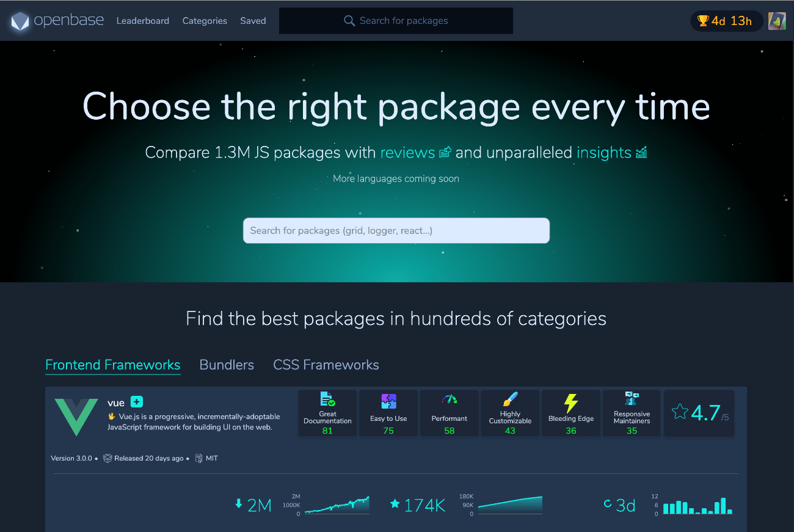Viewport: 794px width, 532px height.
Task: Click the license document icon beside MIT
Action: point(199,458)
